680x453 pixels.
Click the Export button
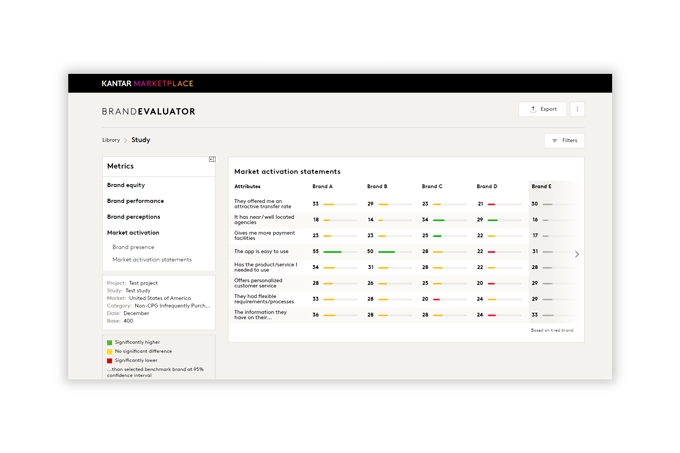tap(543, 109)
